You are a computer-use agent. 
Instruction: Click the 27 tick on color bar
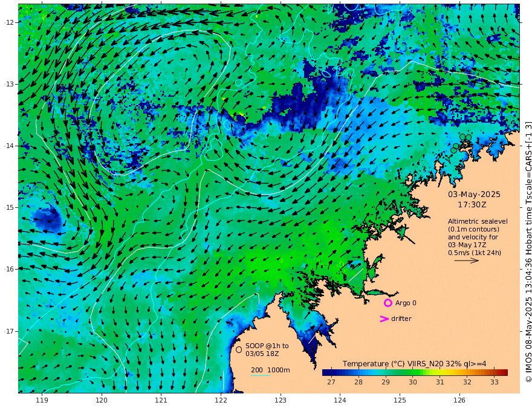pos(331,382)
